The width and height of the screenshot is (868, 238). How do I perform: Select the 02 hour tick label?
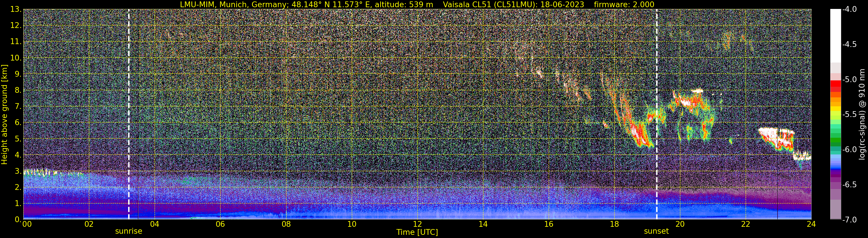(89, 224)
